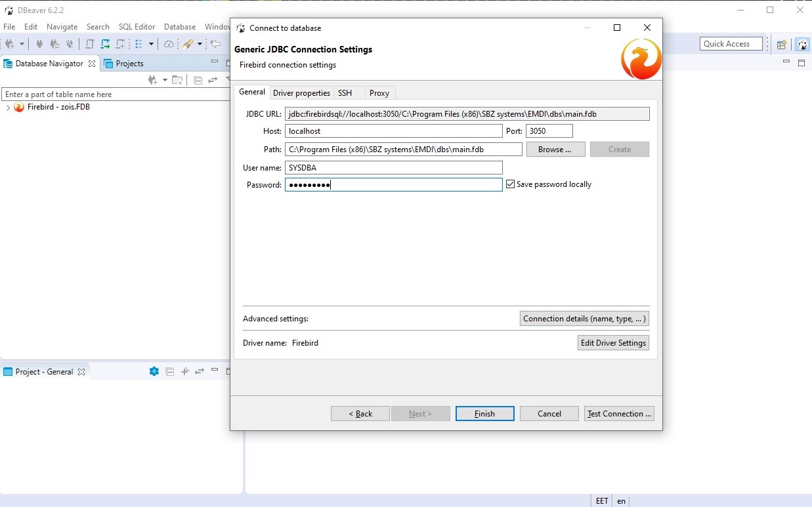Open the Database menu
The image size is (812, 507).
pyautogui.click(x=180, y=27)
